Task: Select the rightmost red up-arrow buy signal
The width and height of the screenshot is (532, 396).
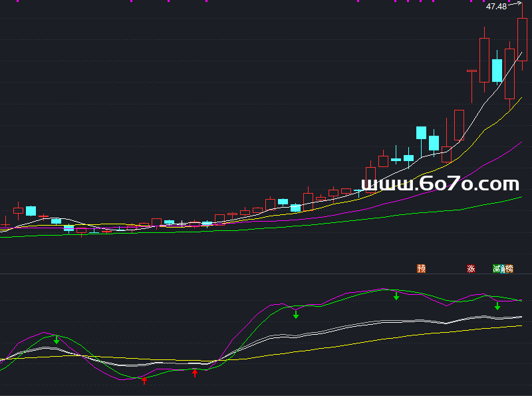Action: click(195, 373)
